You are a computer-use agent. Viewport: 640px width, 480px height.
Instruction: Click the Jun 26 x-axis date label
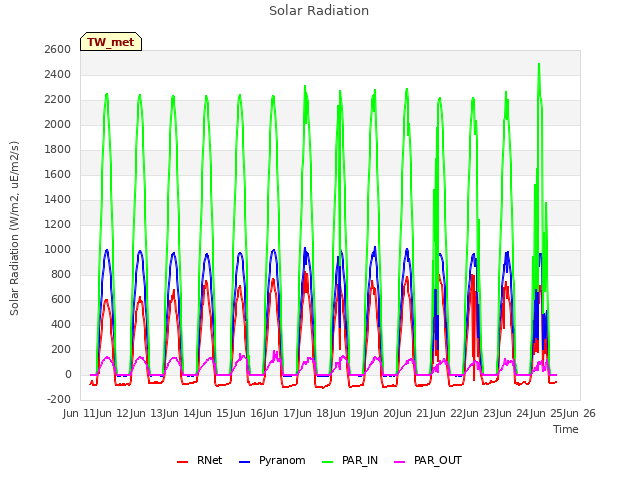point(580,413)
